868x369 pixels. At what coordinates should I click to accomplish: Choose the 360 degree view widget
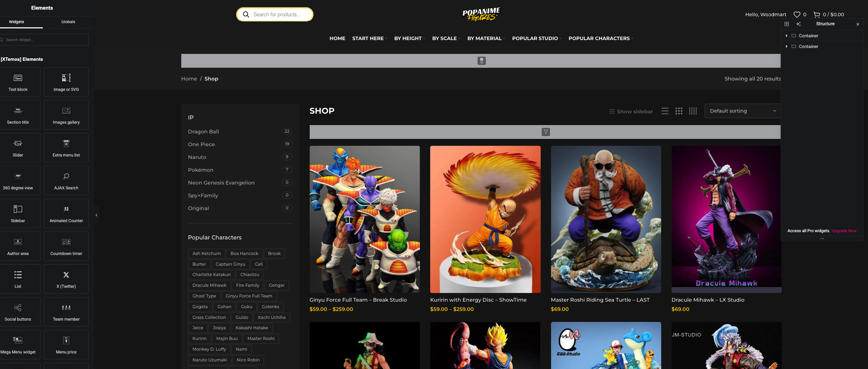[x=18, y=180]
